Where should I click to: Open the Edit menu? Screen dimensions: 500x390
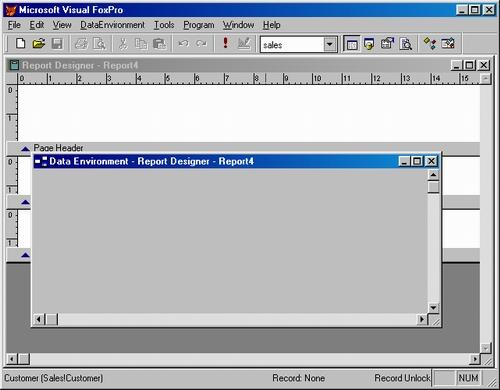[37, 25]
